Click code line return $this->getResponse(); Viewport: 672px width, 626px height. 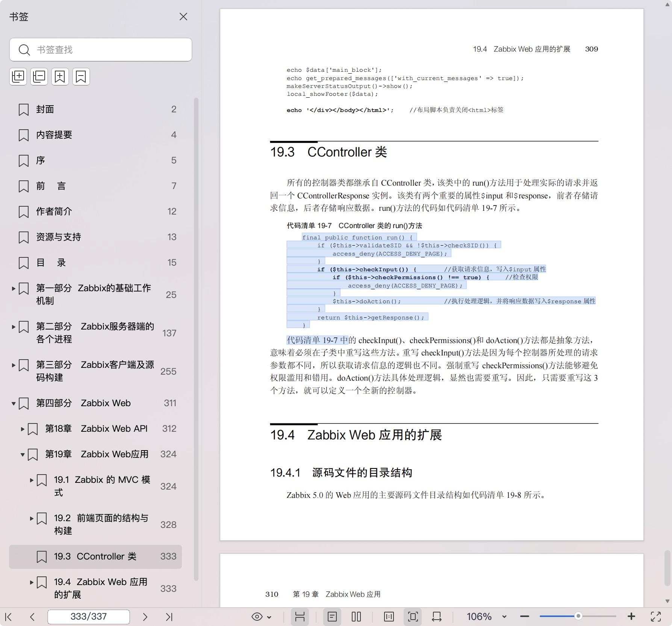pyautogui.click(x=371, y=318)
